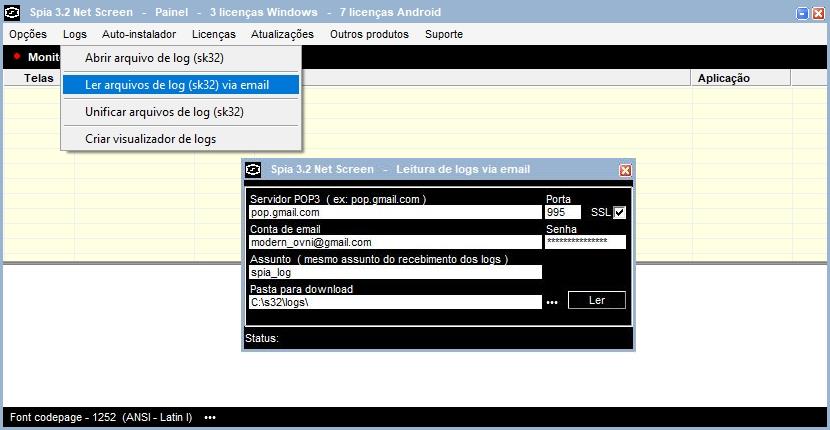Click the Spia icon in the dialog title bar
830x430 pixels.
coord(254,169)
